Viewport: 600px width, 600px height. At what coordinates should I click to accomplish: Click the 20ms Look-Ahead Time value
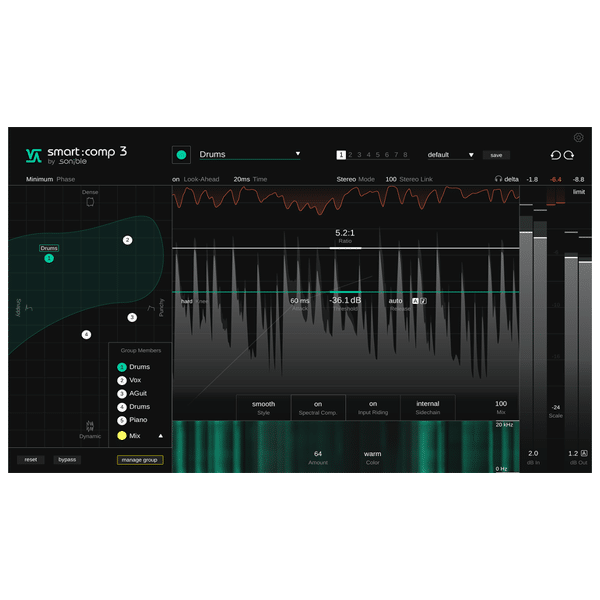coord(242,179)
